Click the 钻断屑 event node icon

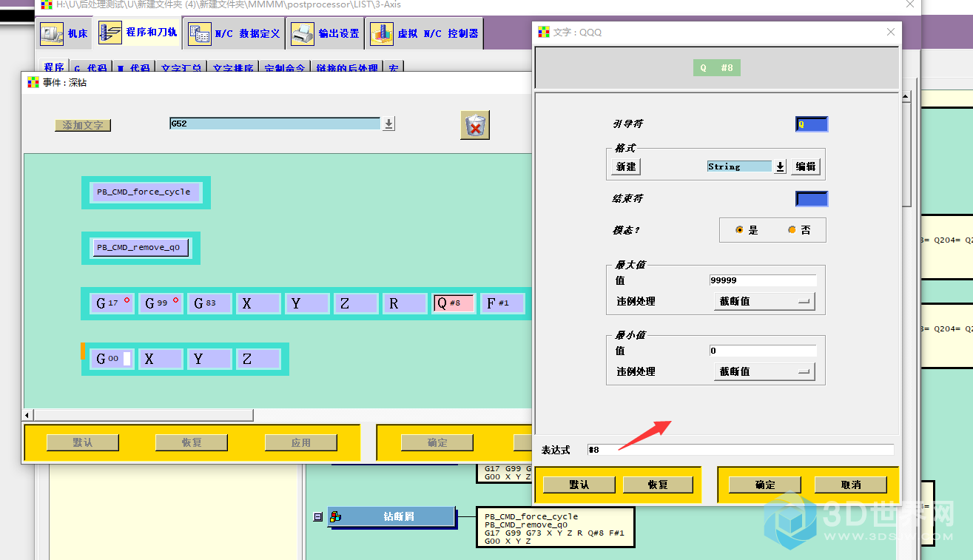334,516
